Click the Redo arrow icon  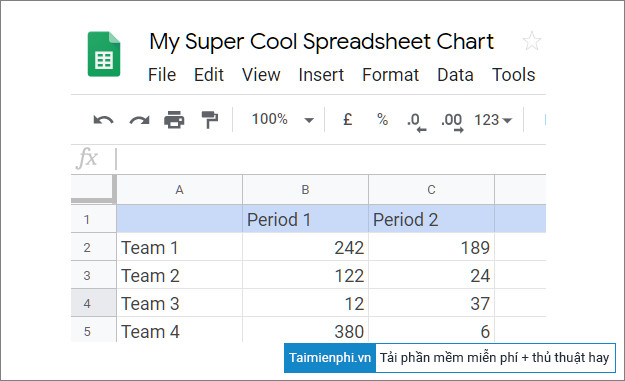click(139, 120)
